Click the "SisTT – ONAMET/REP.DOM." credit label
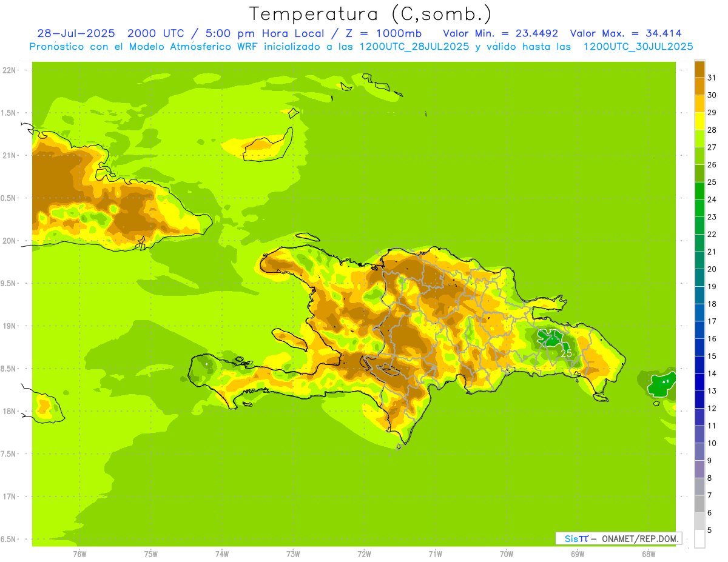The width and height of the screenshot is (728, 562). tap(618, 538)
